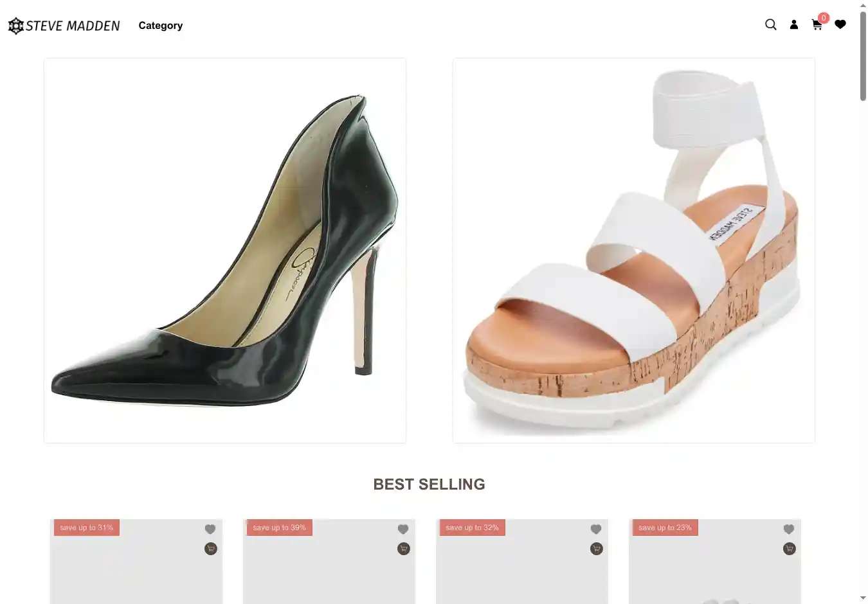
Task: Open the wishlist heart in header
Action: click(x=840, y=25)
